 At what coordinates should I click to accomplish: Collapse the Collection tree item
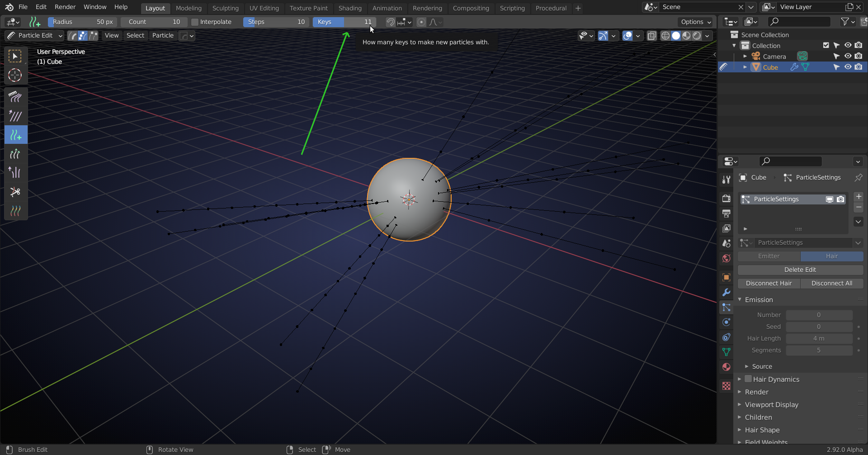click(x=734, y=45)
